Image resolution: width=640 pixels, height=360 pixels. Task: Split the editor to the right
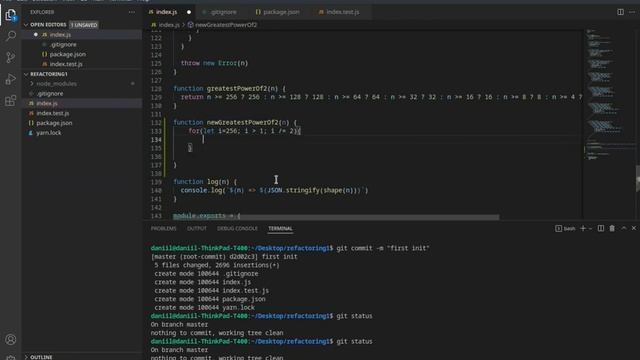click(x=620, y=12)
